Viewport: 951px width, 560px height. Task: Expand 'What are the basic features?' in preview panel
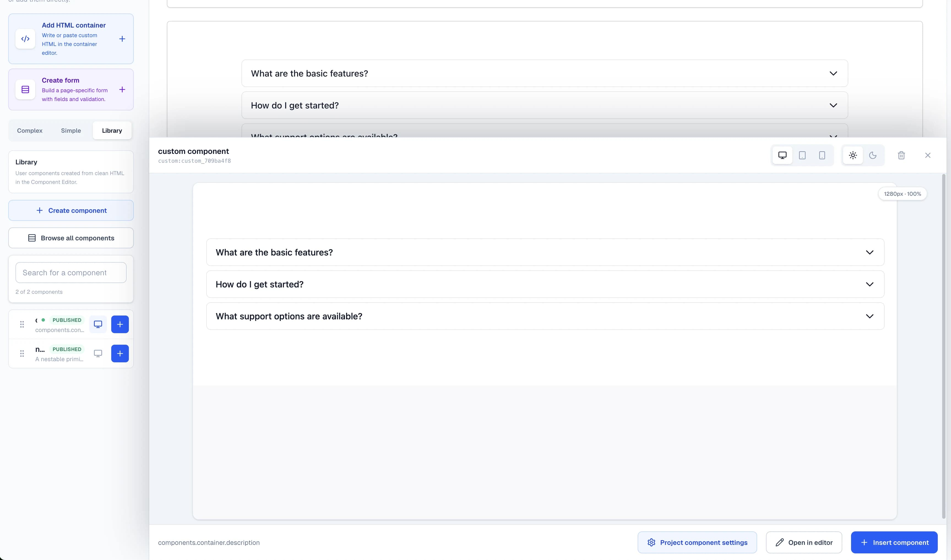pos(545,252)
